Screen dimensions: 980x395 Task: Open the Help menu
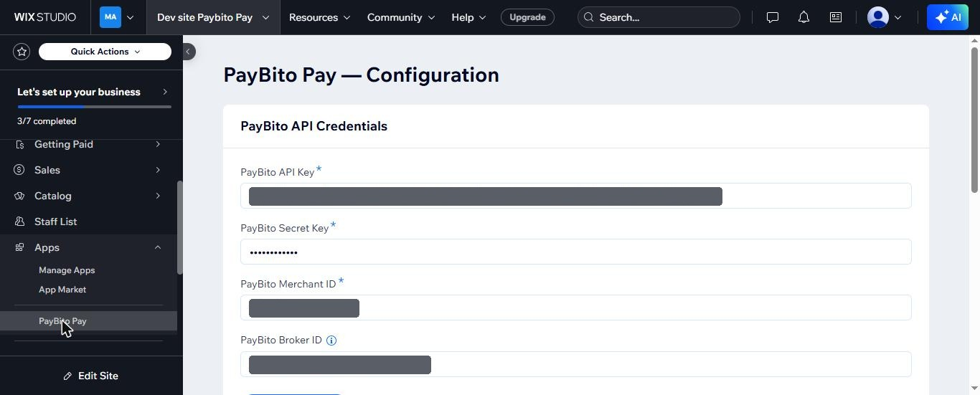click(x=468, y=17)
